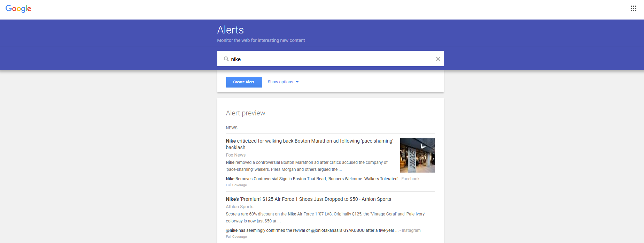644x243 pixels.
Task: Click the Alert preview heading
Action: click(245, 113)
